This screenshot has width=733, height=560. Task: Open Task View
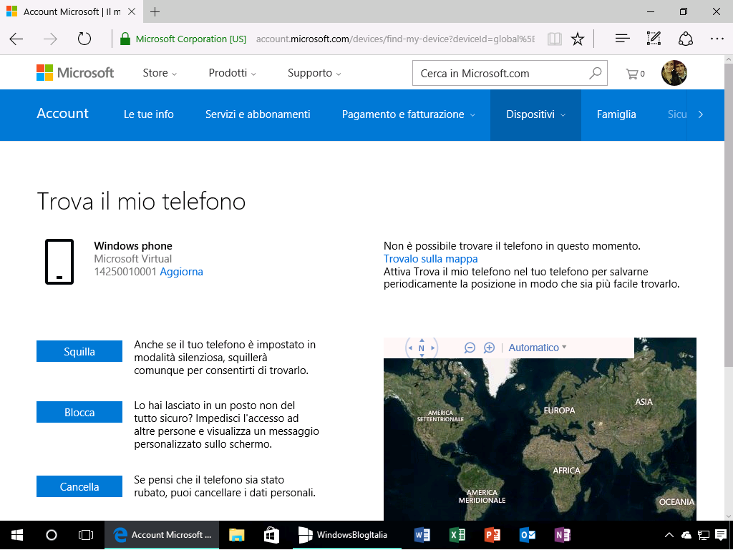point(86,535)
